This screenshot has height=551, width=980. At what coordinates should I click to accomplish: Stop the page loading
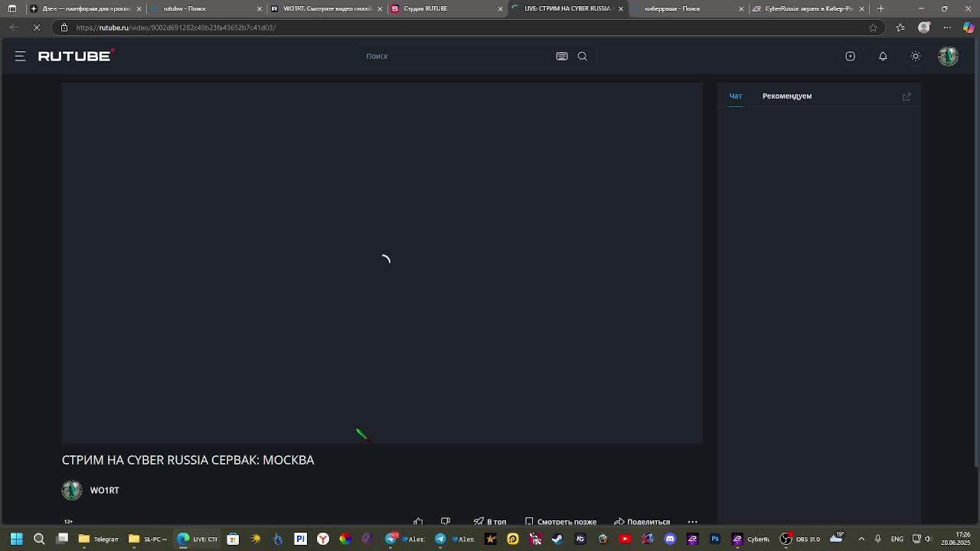(36, 28)
